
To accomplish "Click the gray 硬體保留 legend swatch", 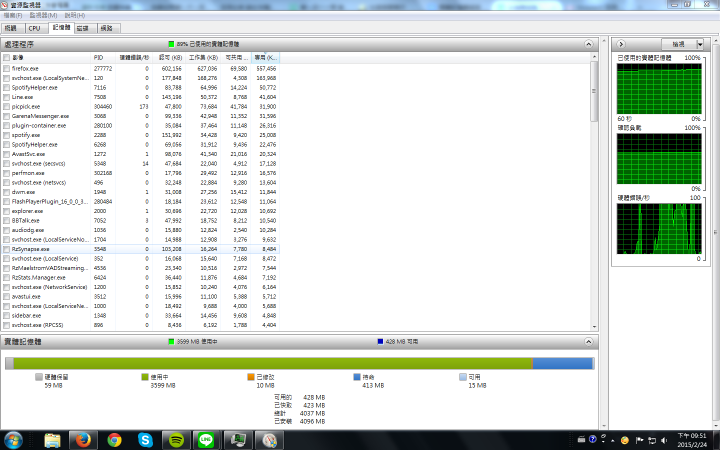I will [39, 377].
